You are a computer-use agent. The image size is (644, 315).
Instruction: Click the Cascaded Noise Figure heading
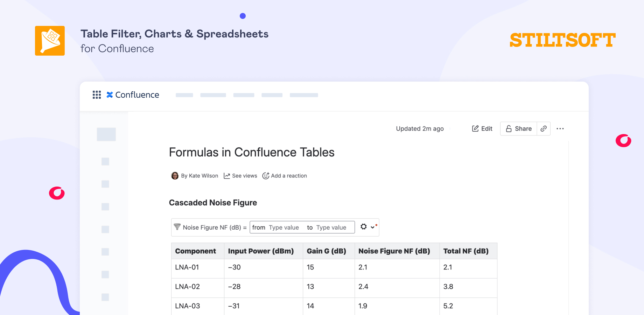coord(213,203)
